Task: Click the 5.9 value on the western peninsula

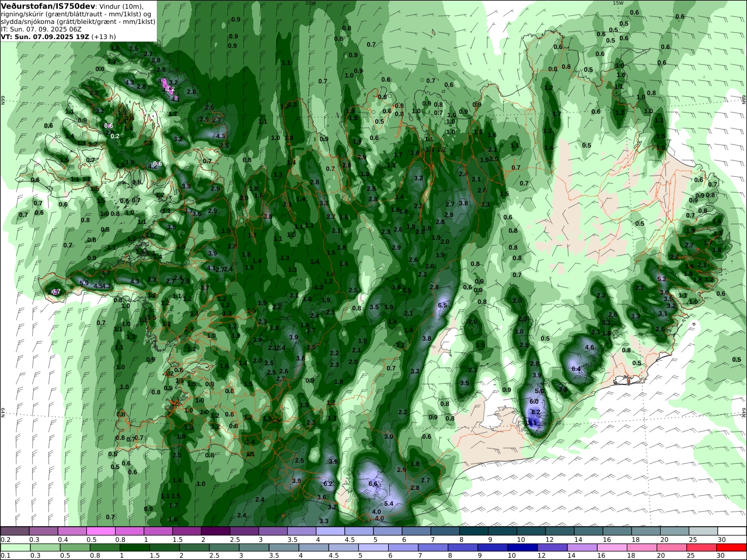Action: pos(83,283)
